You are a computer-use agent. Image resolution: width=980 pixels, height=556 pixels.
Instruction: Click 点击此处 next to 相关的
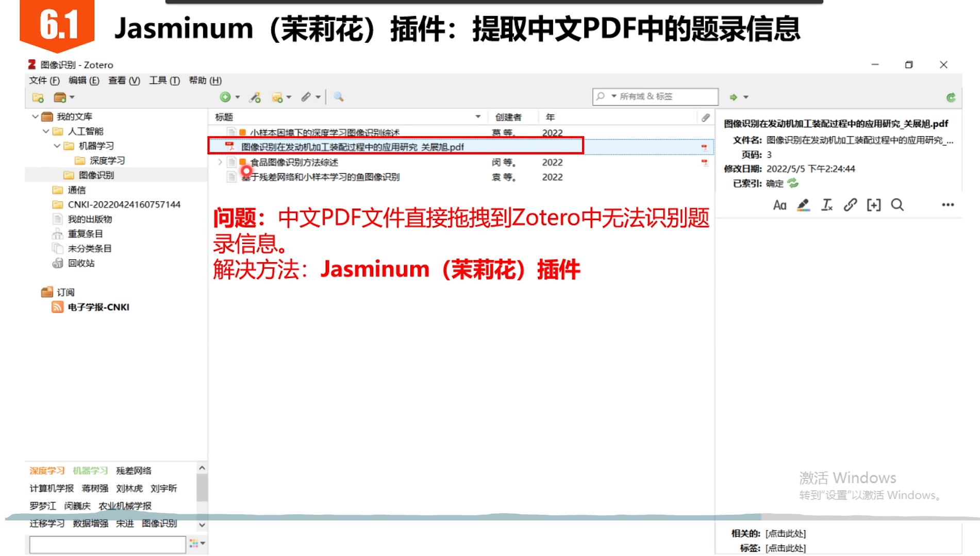click(x=785, y=534)
